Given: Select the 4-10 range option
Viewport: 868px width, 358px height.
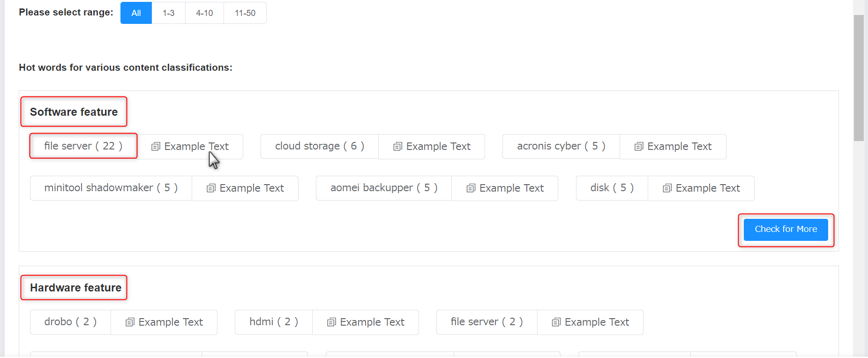Looking at the screenshot, I should (x=204, y=13).
